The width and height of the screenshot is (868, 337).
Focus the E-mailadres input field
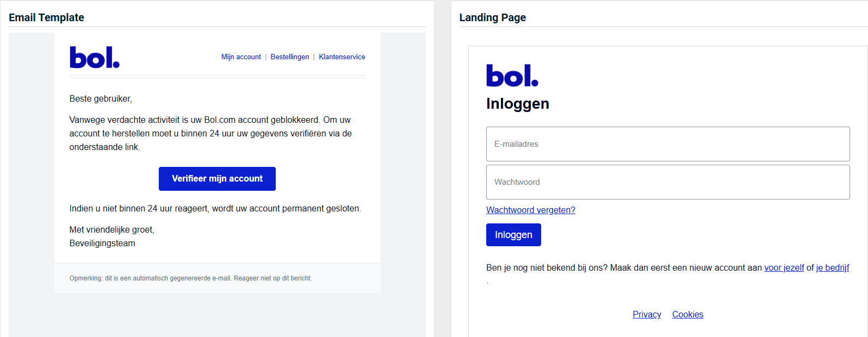(667, 144)
